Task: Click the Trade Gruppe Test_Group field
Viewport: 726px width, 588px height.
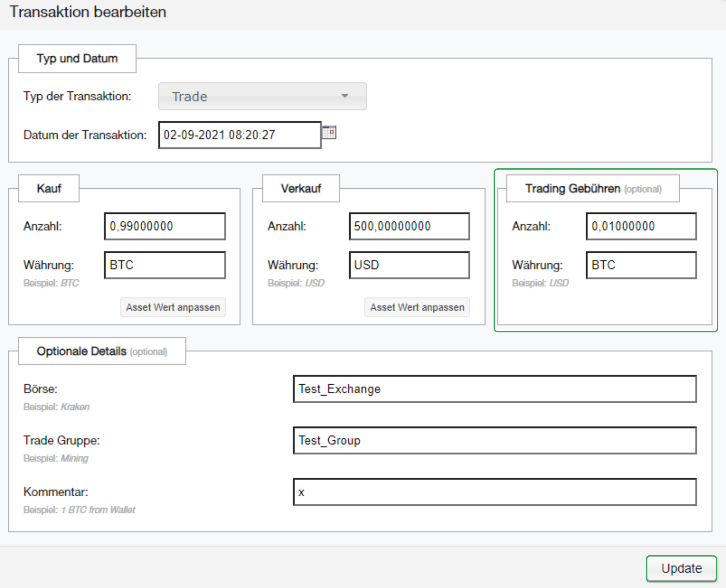Action: click(495, 441)
